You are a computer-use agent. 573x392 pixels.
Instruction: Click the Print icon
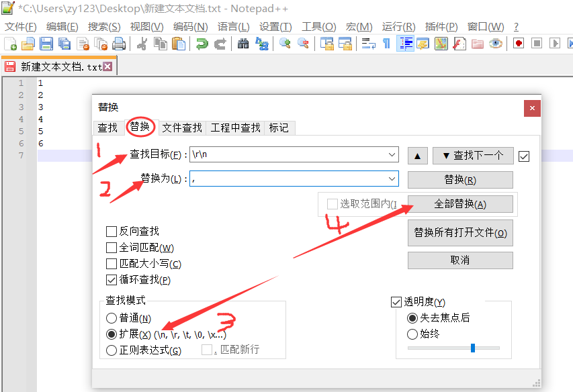point(119,44)
